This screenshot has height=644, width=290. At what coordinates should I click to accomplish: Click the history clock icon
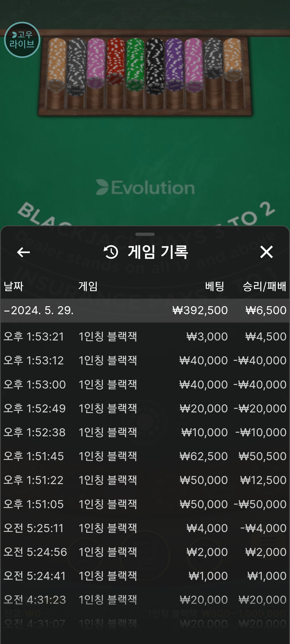[111, 252]
